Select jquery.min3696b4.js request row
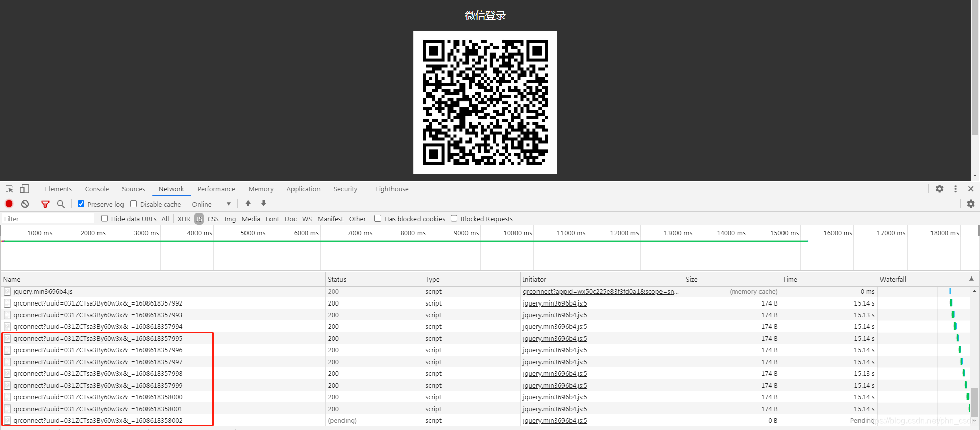 pyautogui.click(x=43, y=292)
